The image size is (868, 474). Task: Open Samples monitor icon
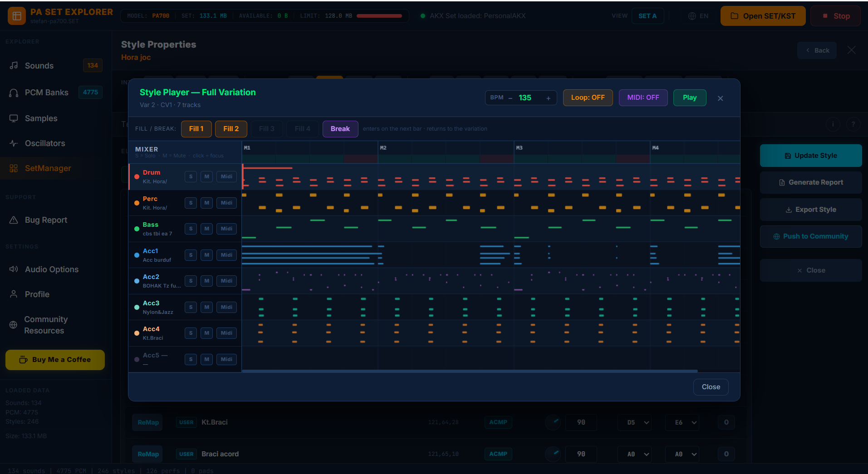(14, 118)
